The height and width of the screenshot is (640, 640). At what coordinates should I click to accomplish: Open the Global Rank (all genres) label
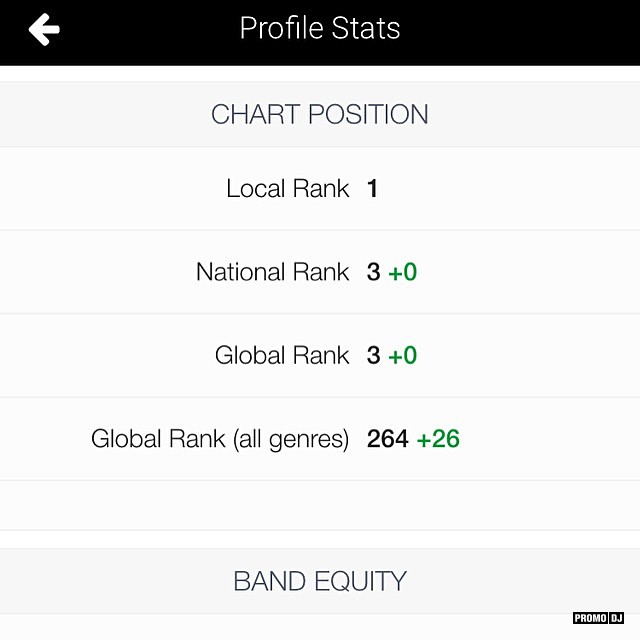point(220,438)
